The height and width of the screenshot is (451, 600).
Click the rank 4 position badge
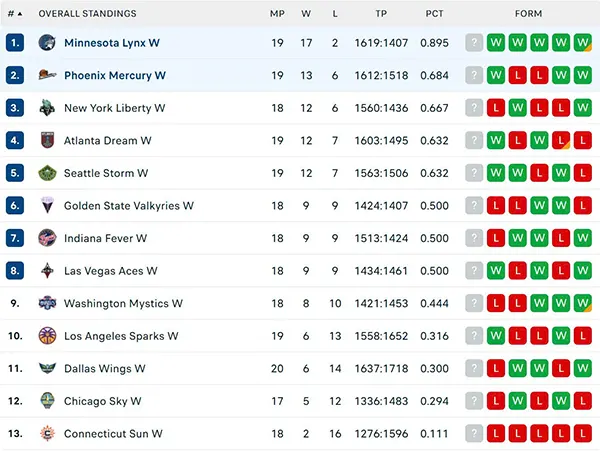pos(15,140)
